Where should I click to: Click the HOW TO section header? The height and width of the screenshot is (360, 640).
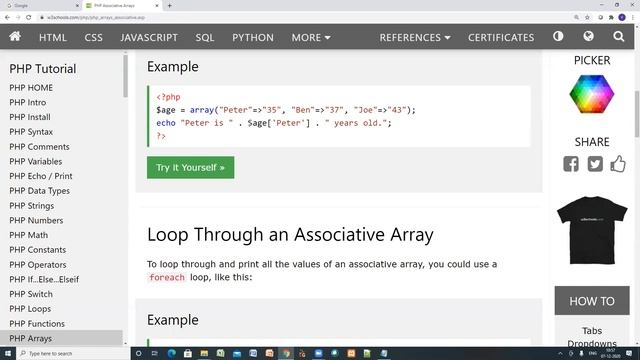click(592, 301)
